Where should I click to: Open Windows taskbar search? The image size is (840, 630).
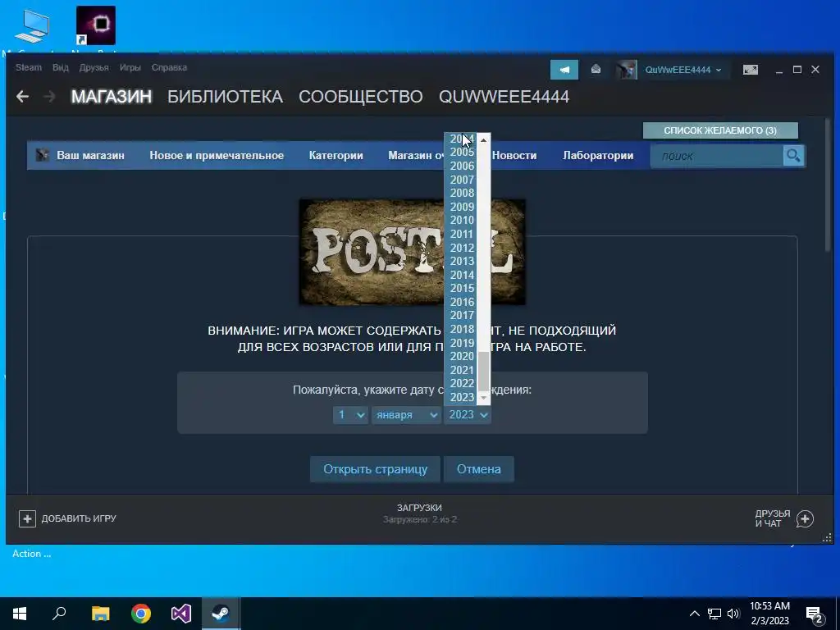59,614
